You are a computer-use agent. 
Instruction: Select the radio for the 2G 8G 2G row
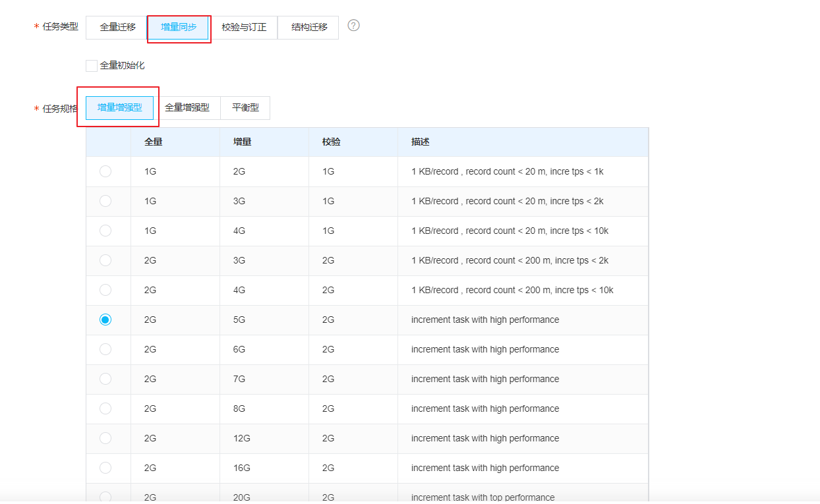105,408
